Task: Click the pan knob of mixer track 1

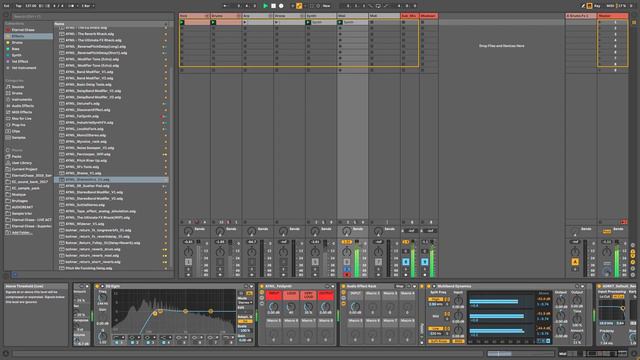Action: click(188, 252)
